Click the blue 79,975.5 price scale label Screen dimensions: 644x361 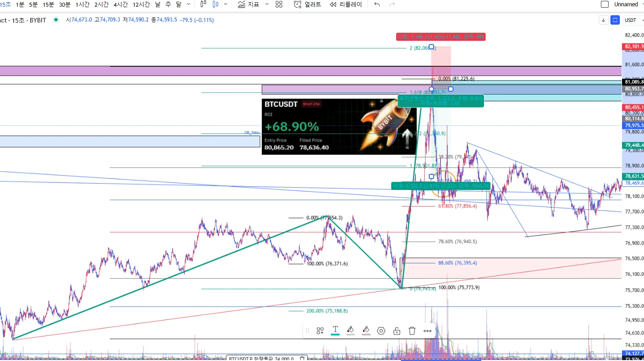pos(633,126)
